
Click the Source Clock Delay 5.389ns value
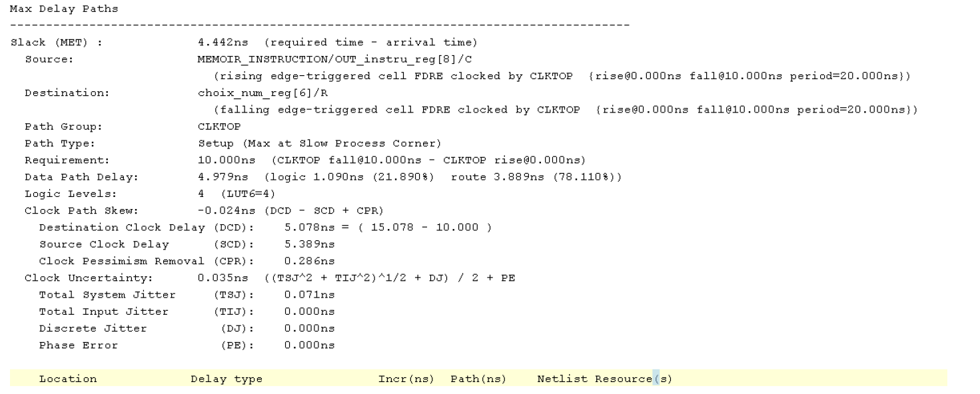302,244
